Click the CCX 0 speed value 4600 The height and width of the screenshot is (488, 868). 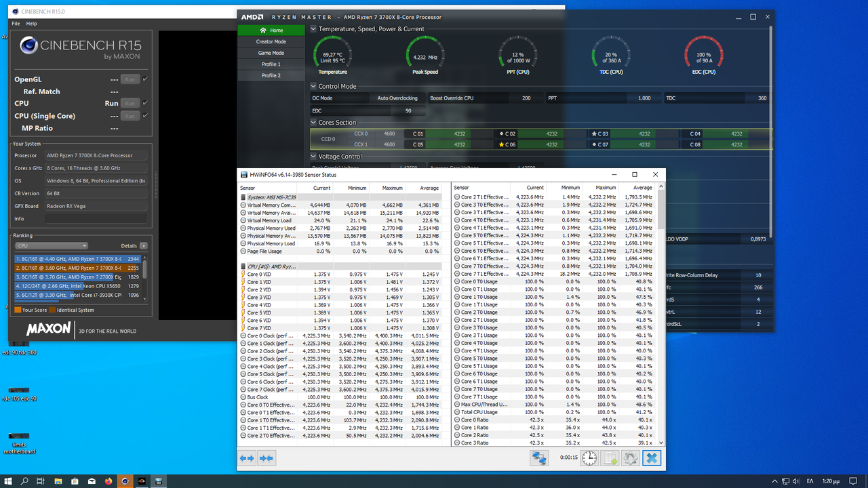389,134
